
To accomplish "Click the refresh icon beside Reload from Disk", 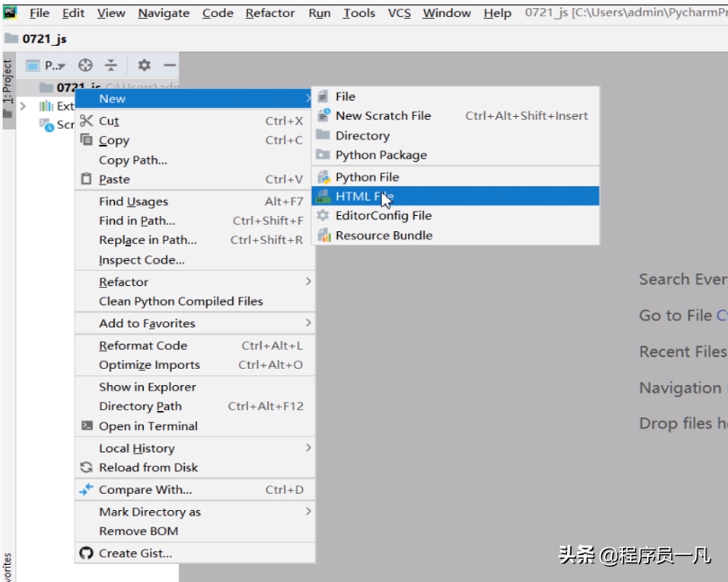I will pyautogui.click(x=86, y=467).
